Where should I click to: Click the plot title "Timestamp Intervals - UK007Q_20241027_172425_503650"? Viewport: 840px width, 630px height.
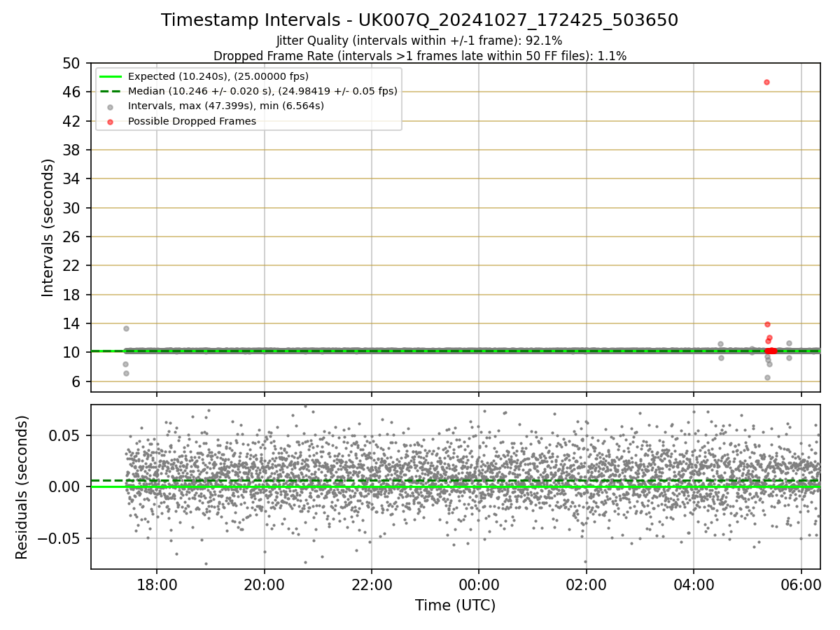pos(419,20)
